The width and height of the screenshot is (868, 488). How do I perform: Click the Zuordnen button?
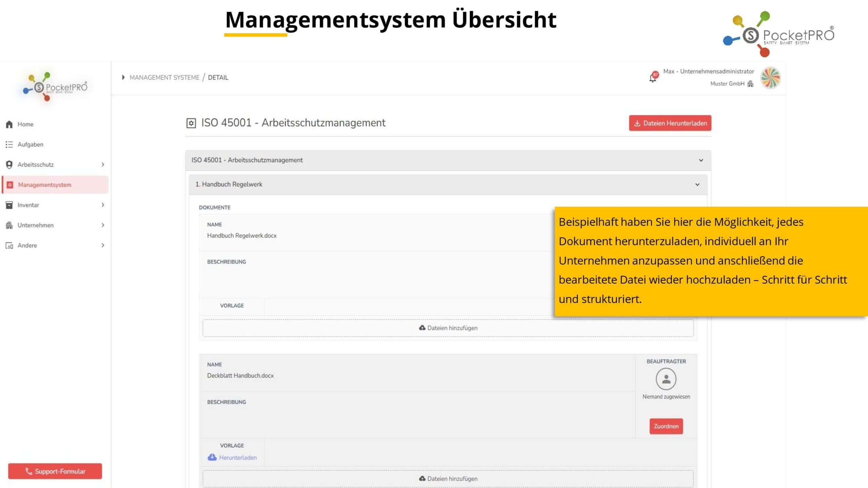click(666, 426)
